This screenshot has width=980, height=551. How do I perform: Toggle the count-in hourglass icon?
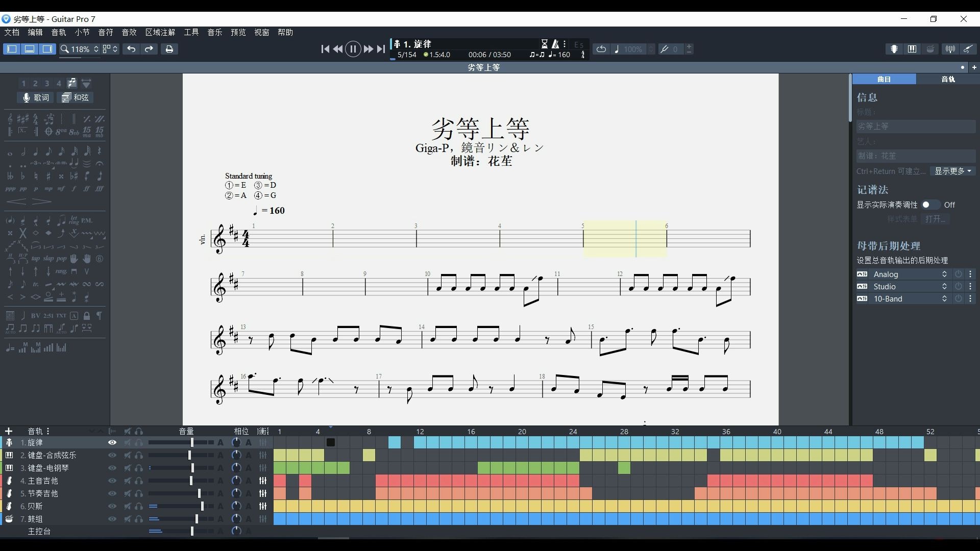(x=545, y=44)
